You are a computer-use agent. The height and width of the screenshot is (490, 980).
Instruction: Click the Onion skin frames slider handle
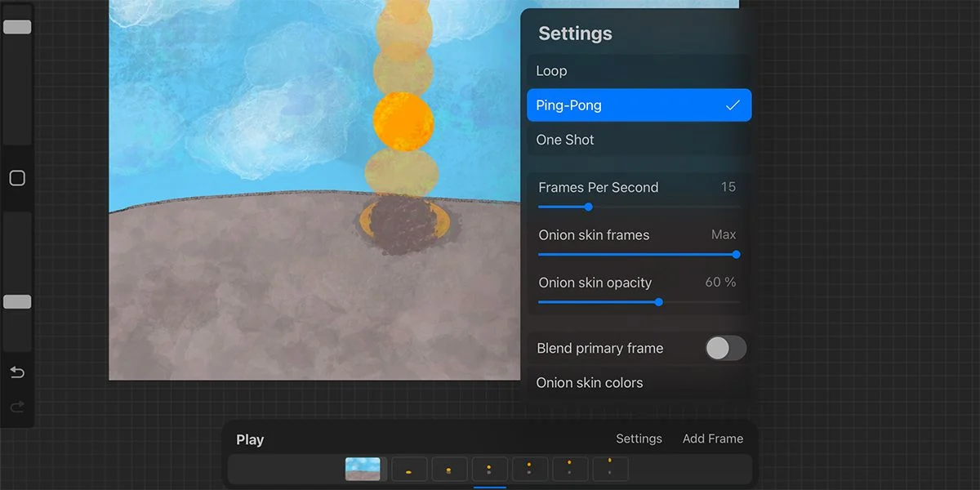coord(736,254)
